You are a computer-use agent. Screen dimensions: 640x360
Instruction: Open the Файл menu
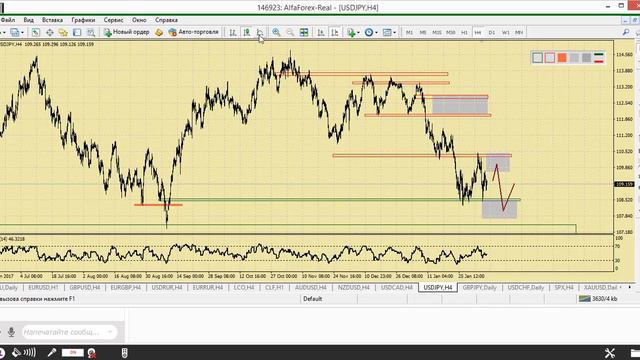8,20
